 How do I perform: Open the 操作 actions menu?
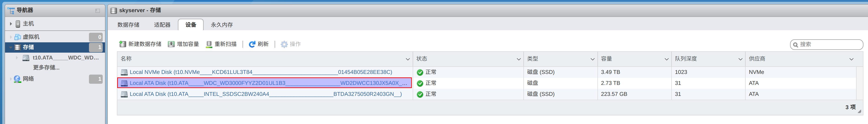tap(290, 44)
